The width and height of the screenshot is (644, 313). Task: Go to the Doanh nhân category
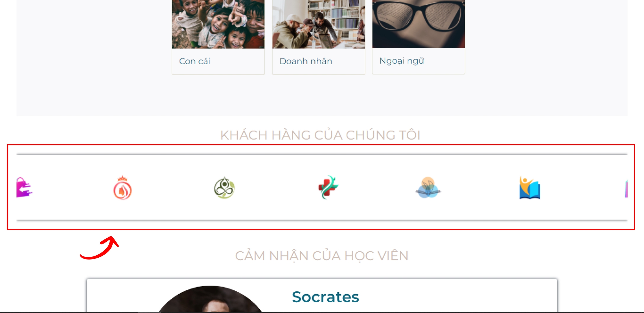point(306,61)
